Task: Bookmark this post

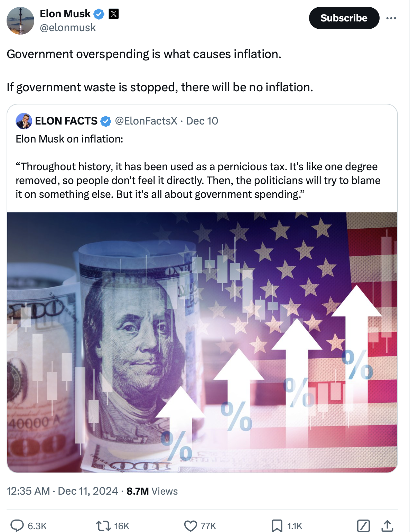Action: (x=277, y=526)
